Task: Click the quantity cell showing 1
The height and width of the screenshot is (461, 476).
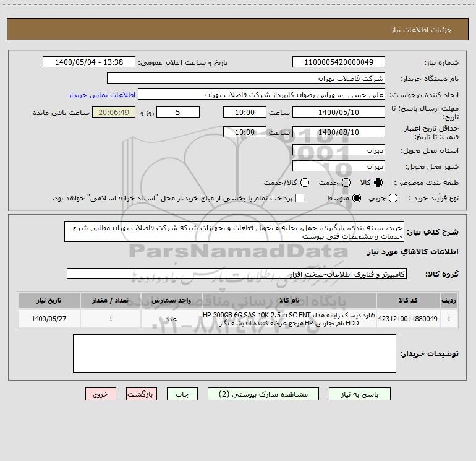Action: coord(111,319)
